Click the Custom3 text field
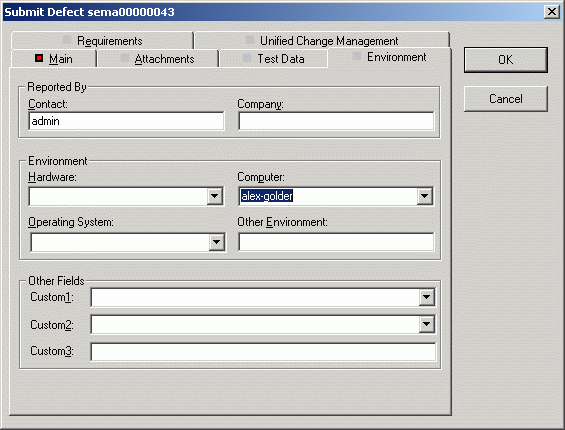Viewport: 565px width, 430px height. (x=263, y=352)
